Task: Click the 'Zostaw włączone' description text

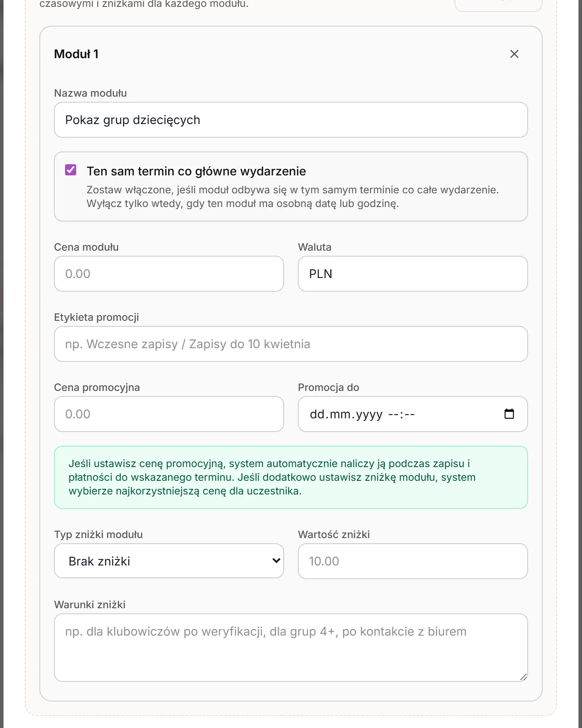Action: tap(293, 197)
